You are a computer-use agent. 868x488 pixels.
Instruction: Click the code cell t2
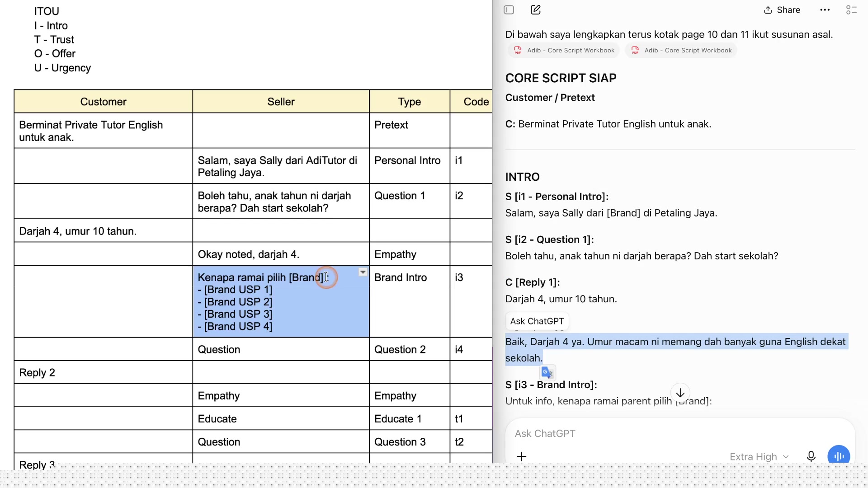471,442
